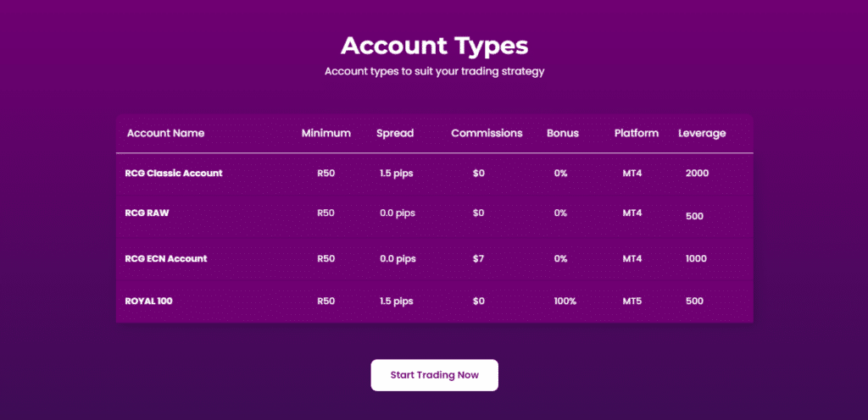Click the R50 minimum for ROYAL 100

pos(326,301)
